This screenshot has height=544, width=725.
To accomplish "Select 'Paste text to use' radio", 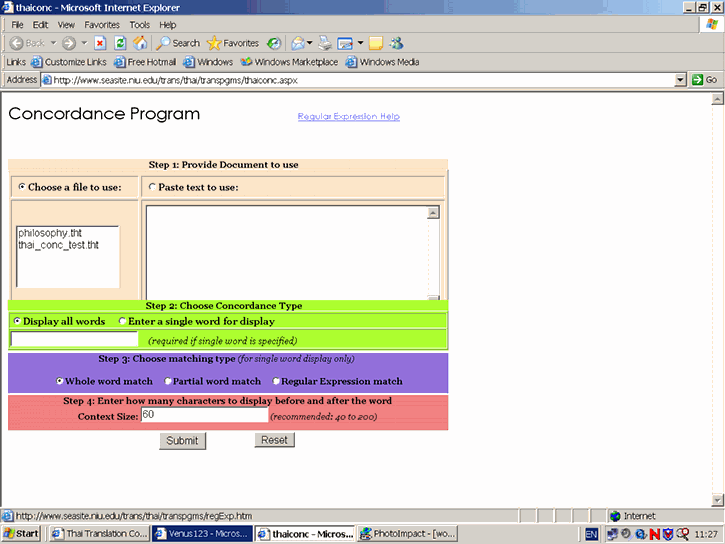I will [152, 187].
